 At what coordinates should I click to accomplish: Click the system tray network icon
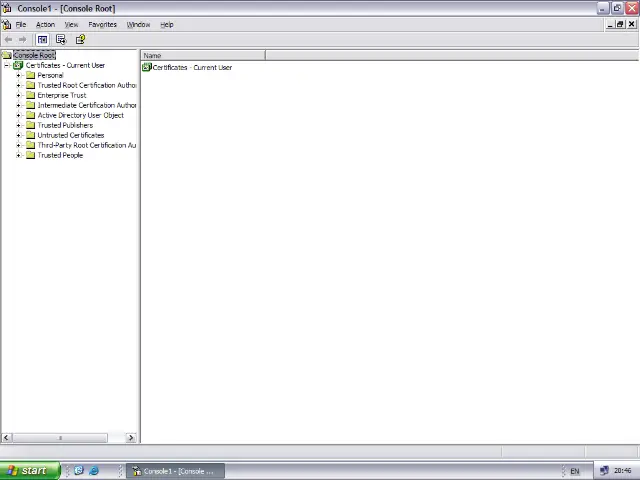coord(604,471)
